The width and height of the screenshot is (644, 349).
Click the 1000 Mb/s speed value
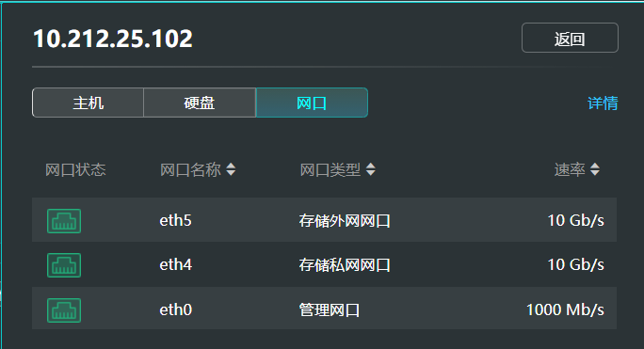[x=565, y=309]
